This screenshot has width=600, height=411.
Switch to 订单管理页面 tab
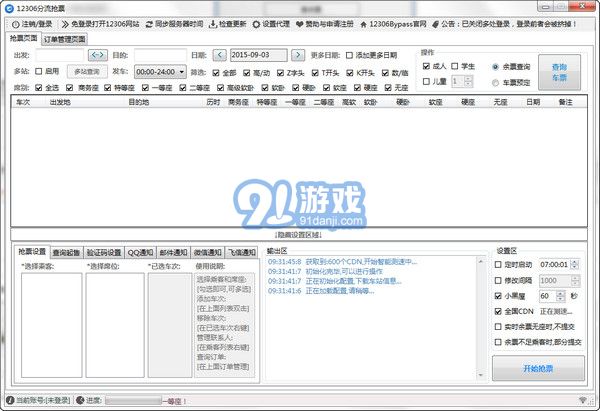point(64,39)
